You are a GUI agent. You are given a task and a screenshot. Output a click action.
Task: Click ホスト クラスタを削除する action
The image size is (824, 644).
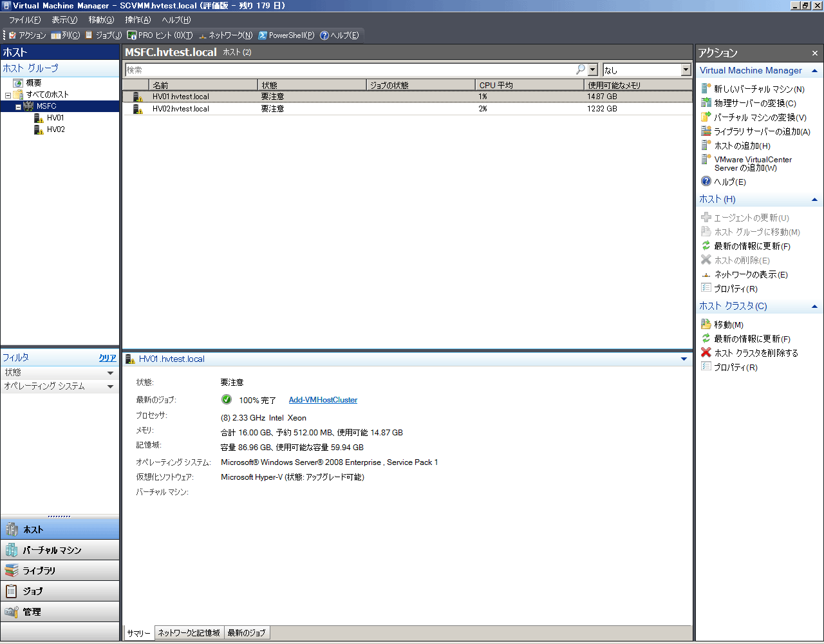click(x=749, y=353)
